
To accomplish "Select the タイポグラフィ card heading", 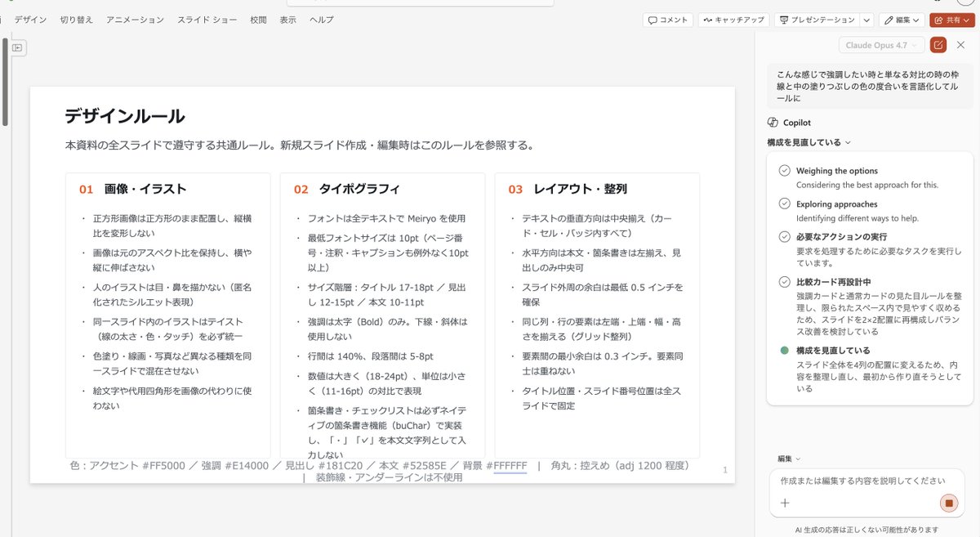I will point(359,189).
